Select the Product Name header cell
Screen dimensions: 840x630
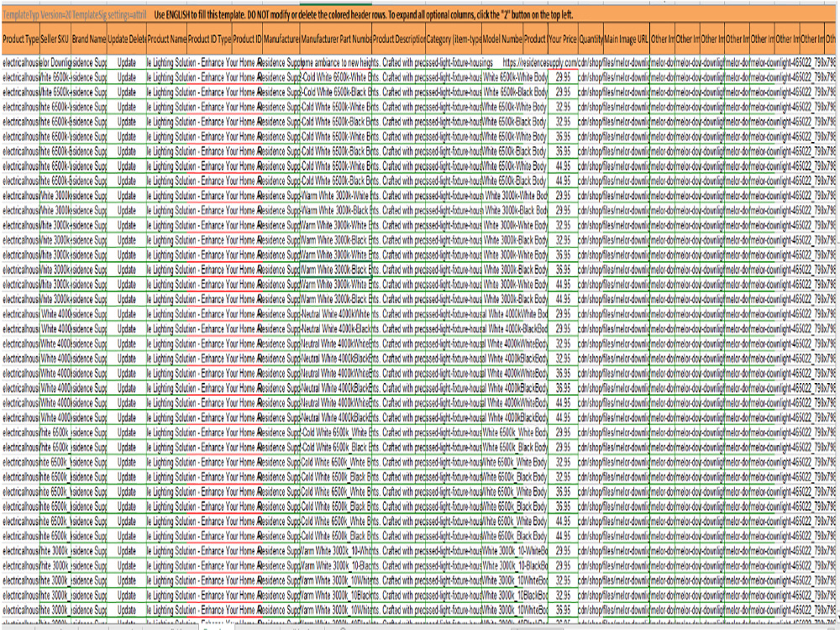click(166, 39)
